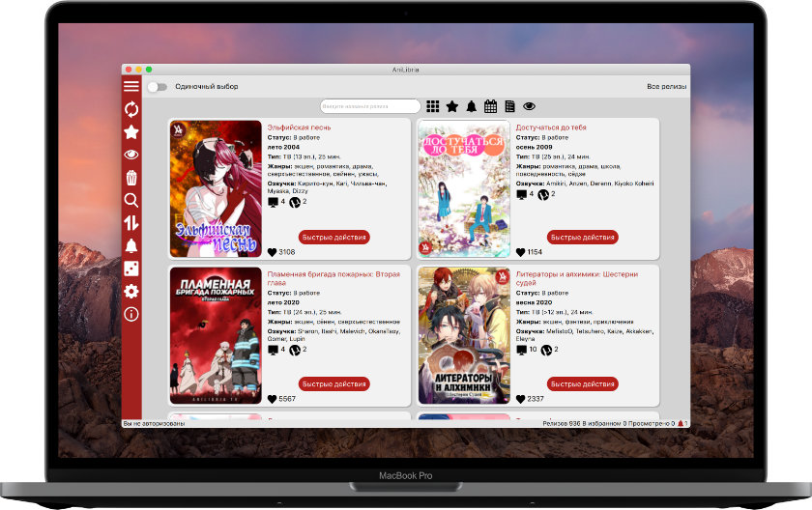Click the monitor icon beside 10 episodes
This screenshot has height=510, width=812.
(x=521, y=351)
